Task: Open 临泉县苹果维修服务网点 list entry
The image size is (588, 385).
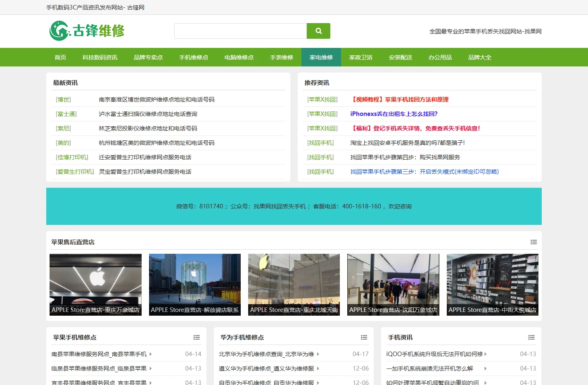Action: pyautogui.click(x=99, y=368)
